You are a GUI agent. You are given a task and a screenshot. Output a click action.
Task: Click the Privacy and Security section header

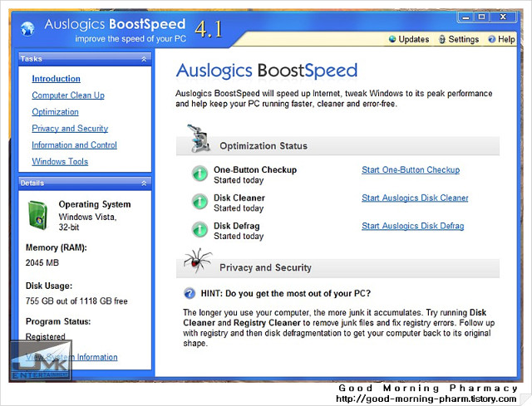[337, 268]
